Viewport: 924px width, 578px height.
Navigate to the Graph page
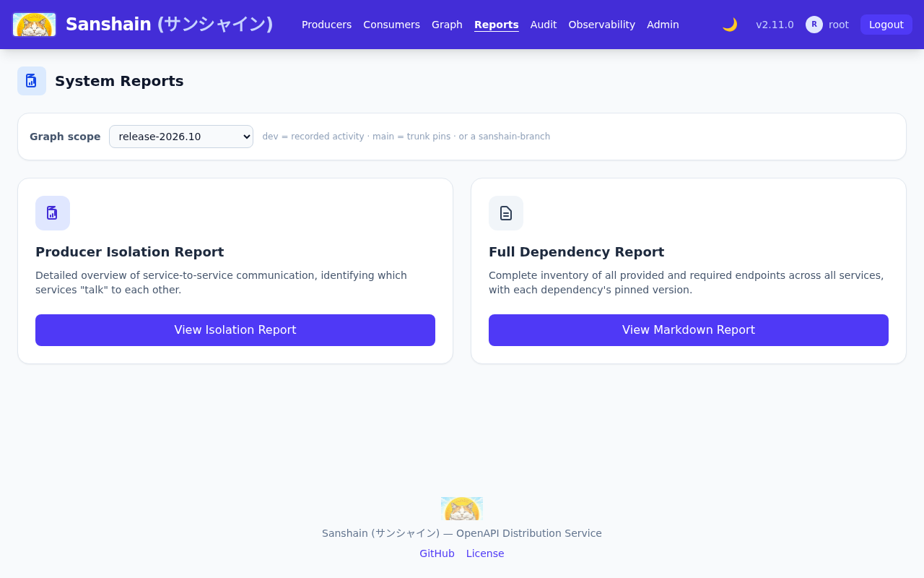(447, 25)
